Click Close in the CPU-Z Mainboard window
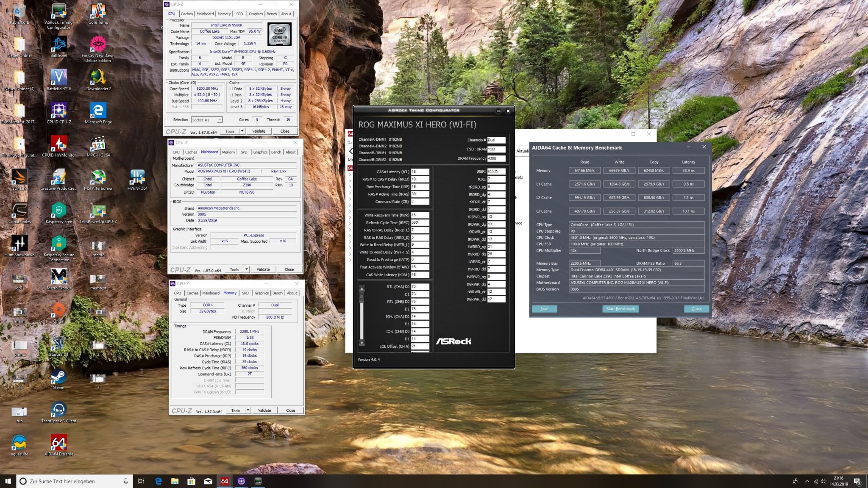Viewport: 868px width, 488px height. point(289,269)
